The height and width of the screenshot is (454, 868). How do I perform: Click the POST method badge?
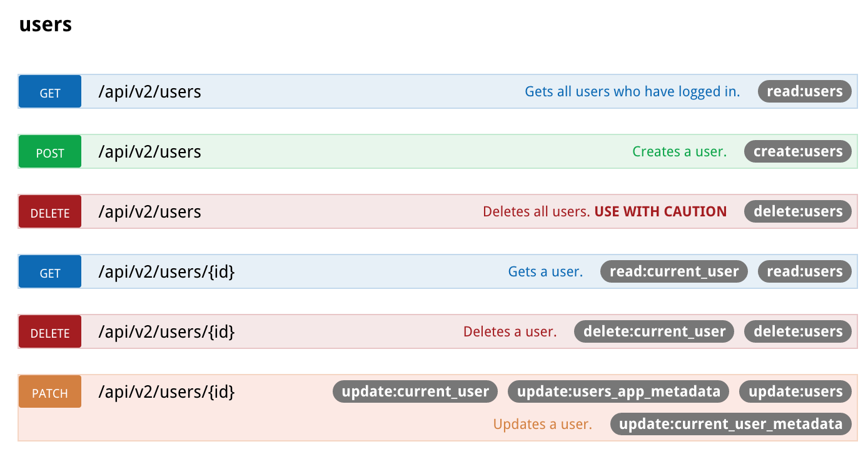[49, 151]
